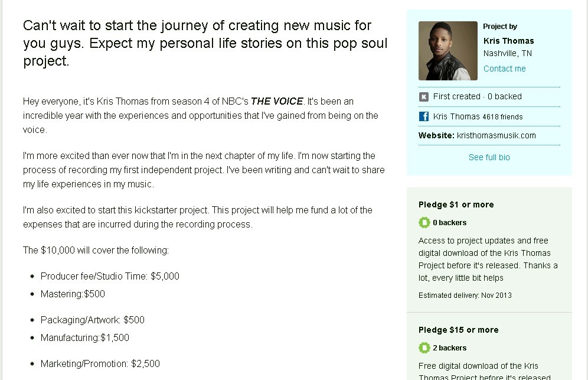
Task: Expand the See full bio link
Action: point(489,157)
